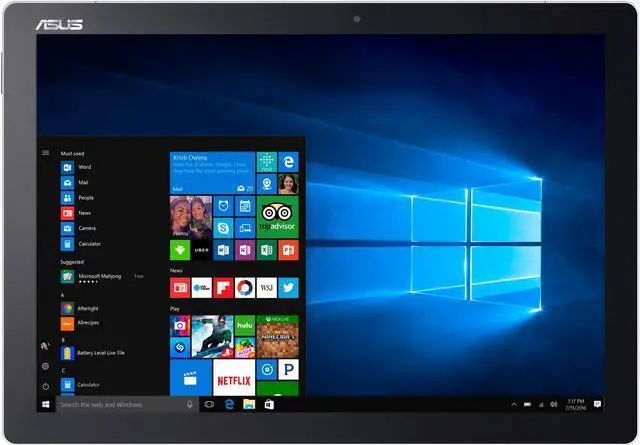Open the Shazam tile
The image size is (640, 445).
(180, 347)
